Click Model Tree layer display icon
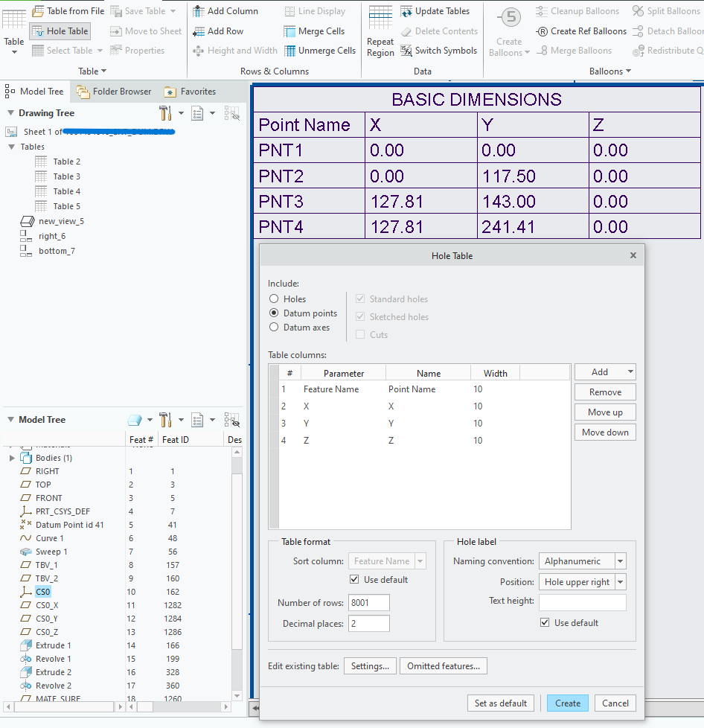The image size is (704, 728). pos(135,420)
